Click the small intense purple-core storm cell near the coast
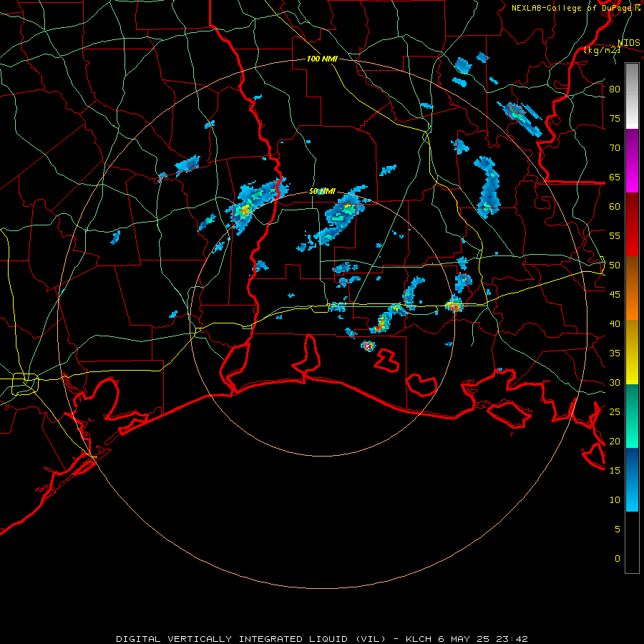The width and height of the screenshot is (644, 644). pyautogui.click(x=368, y=346)
